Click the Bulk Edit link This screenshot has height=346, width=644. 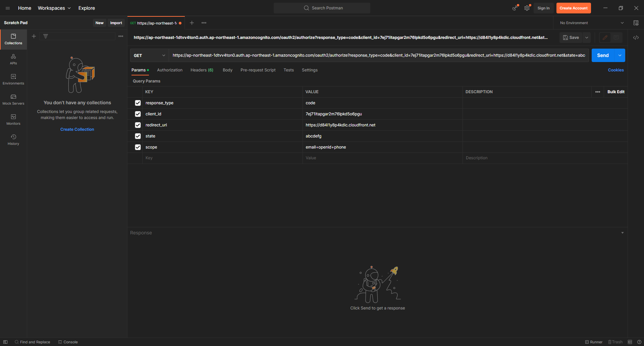(616, 92)
